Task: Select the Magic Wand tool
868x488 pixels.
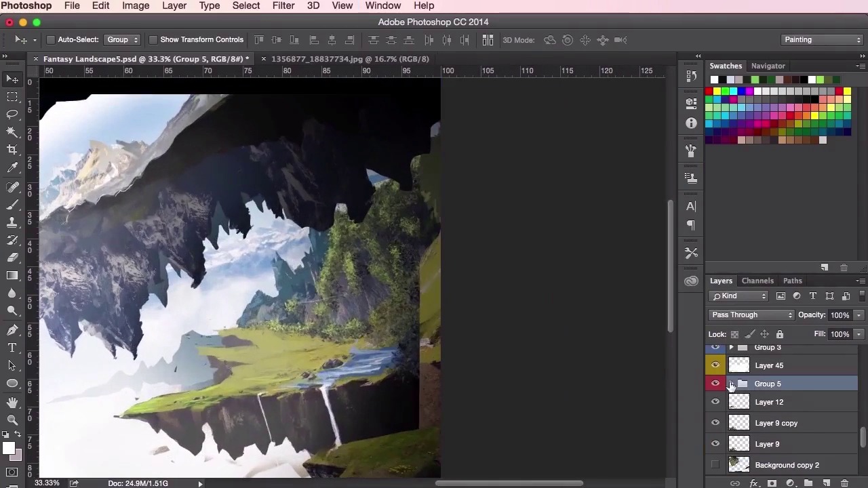Action: click(x=12, y=131)
